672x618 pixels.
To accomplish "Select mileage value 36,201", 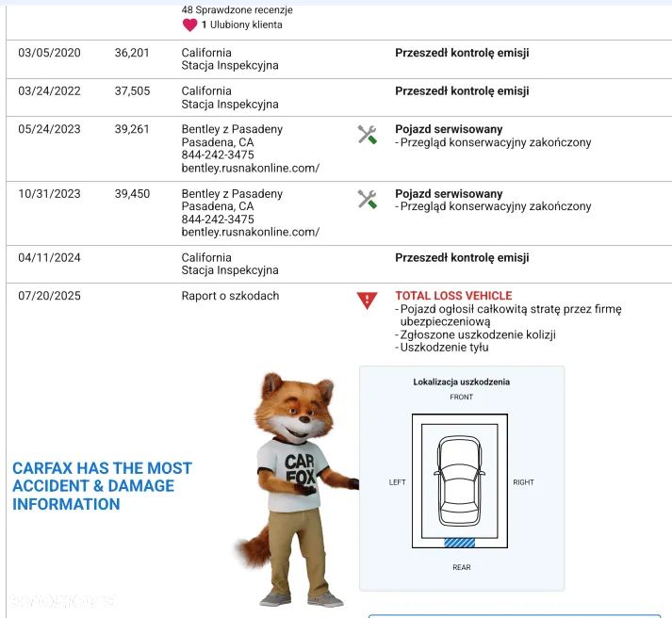I will pos(132,53).
